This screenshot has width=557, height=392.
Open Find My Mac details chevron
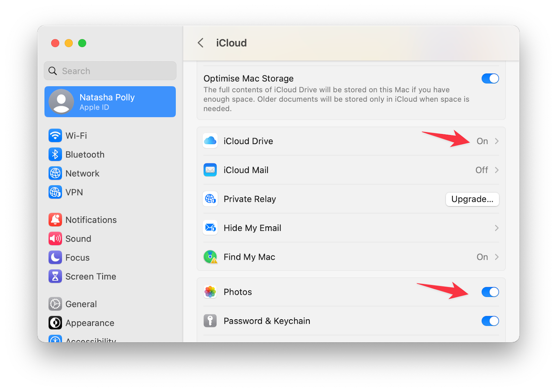pos(497,257)
